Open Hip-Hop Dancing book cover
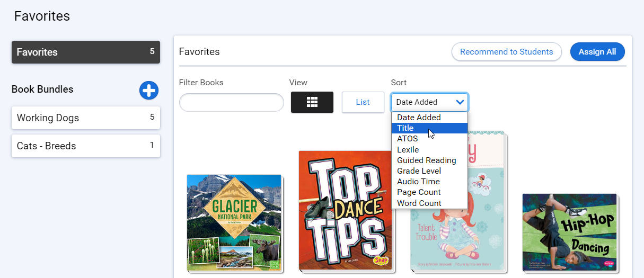The height and width of the screenshot is (278, 644). click(570, 232)
